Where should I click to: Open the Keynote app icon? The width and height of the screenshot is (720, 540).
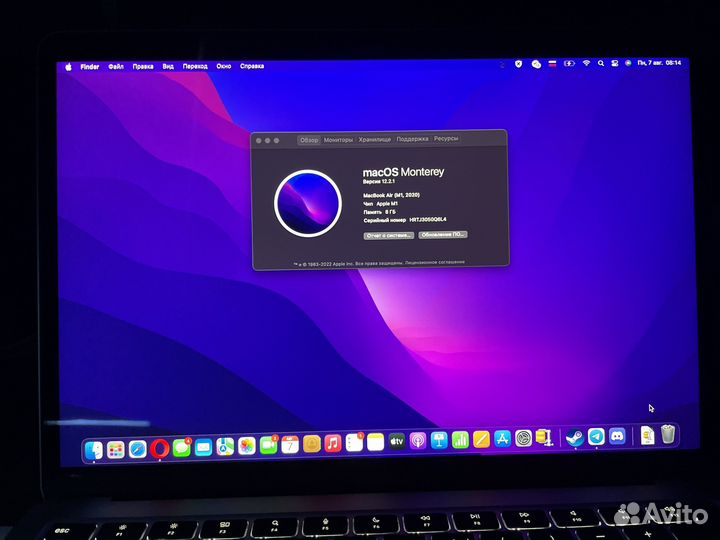coord(439,441)
